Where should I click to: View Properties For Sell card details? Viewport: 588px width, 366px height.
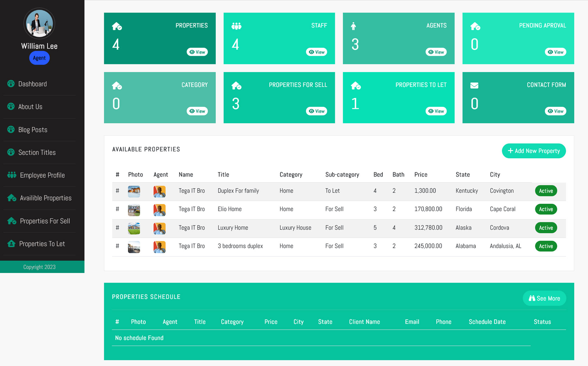pos(316,111)
